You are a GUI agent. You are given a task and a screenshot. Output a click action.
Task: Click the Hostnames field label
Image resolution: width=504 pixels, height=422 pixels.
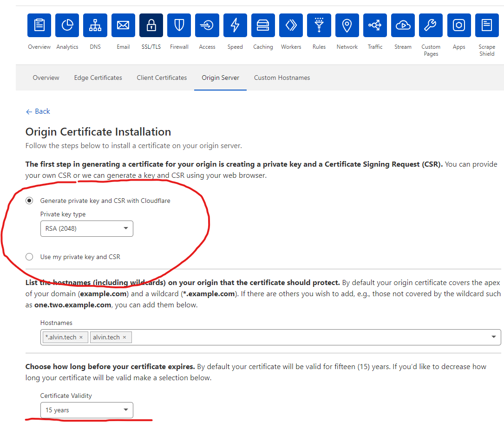pos(56,323)
